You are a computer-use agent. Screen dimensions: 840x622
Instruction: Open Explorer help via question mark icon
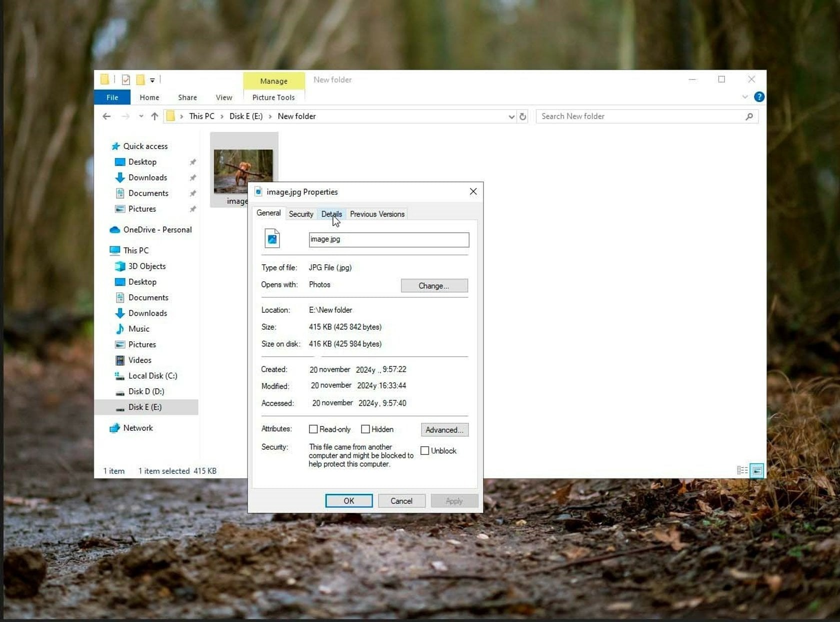click(x=759, y=97)
